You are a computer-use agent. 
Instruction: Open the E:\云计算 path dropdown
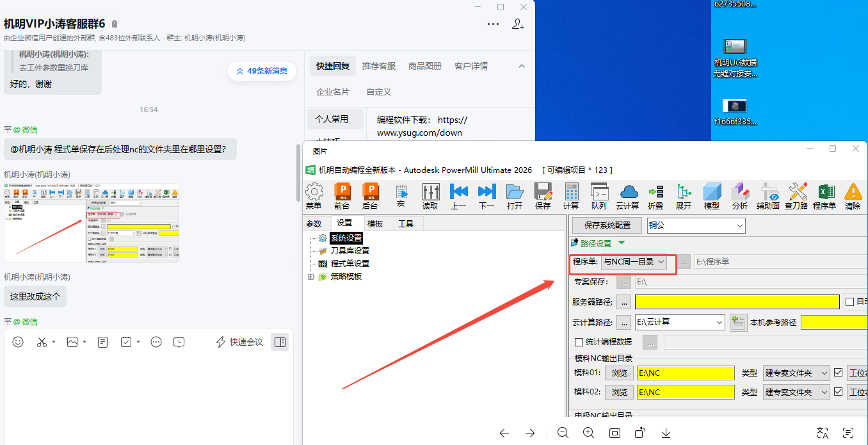(680, 322)
